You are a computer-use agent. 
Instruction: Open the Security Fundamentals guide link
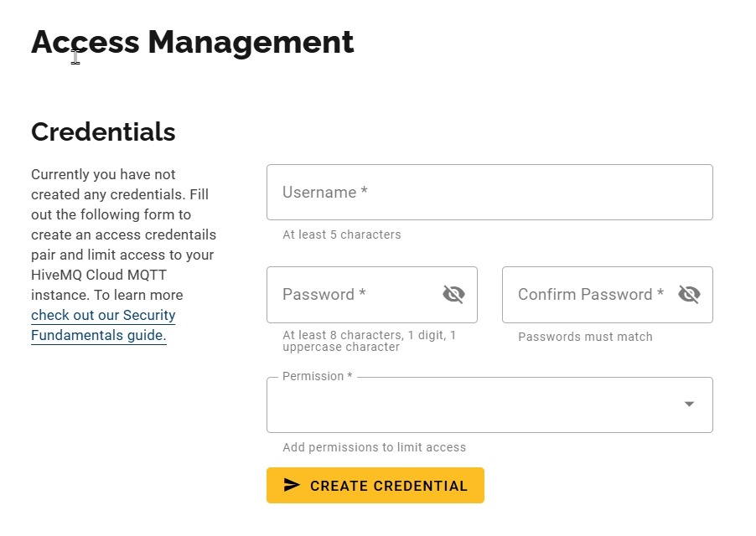(x=103, y=326)
